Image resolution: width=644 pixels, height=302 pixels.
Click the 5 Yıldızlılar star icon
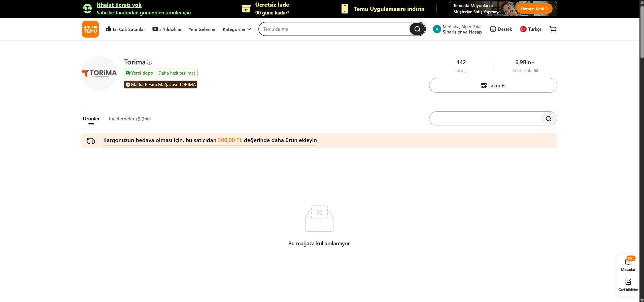tap(155, 29)
